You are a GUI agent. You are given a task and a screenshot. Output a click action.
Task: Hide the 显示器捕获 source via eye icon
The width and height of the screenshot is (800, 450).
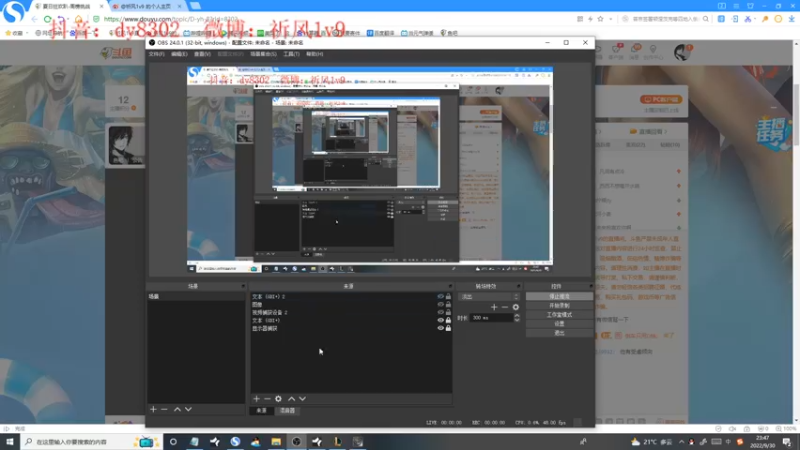[x=440, y=328]
